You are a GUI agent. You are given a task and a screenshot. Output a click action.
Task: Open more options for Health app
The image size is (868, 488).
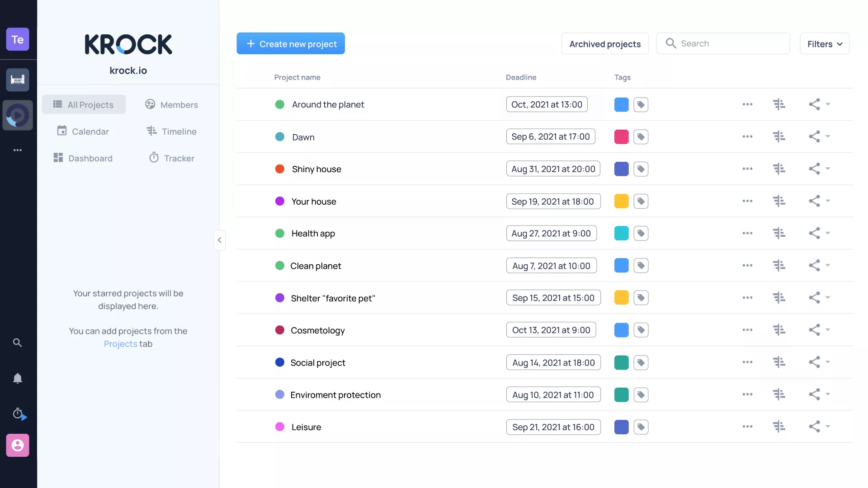tap(747, 233)
